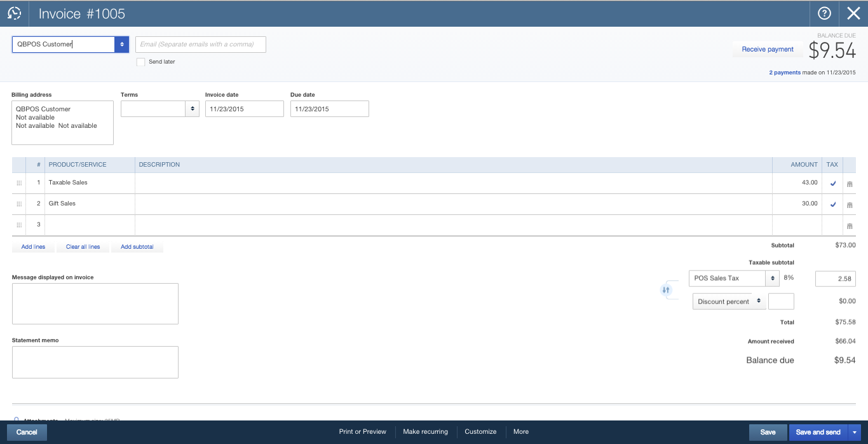Delete the Taxable Sales line with trash icon

point(850,184)
